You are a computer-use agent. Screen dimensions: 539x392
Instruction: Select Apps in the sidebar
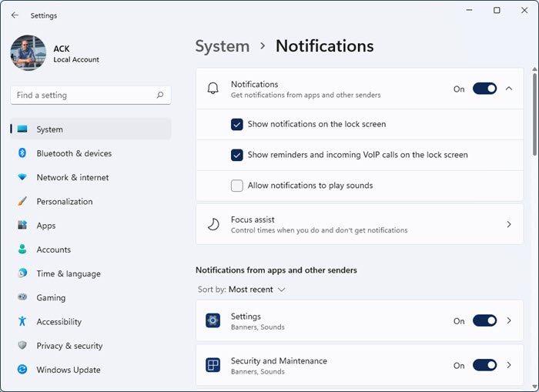(x=46, y=226)
